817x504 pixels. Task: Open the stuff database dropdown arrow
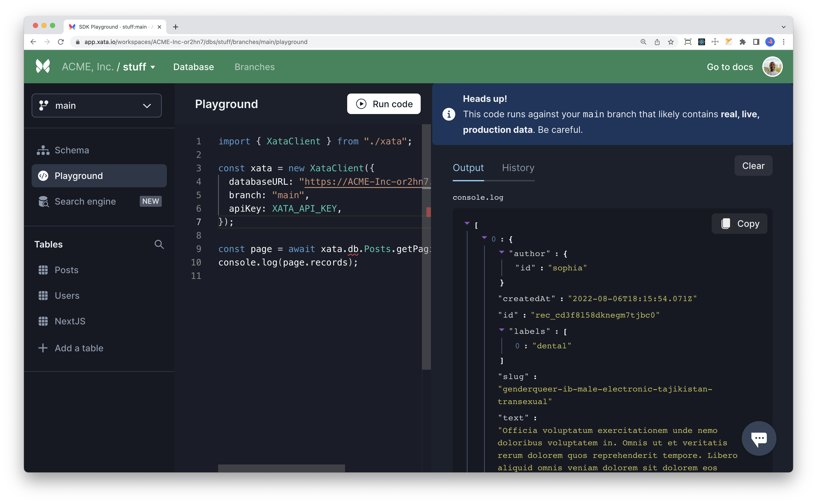[153, 67]
